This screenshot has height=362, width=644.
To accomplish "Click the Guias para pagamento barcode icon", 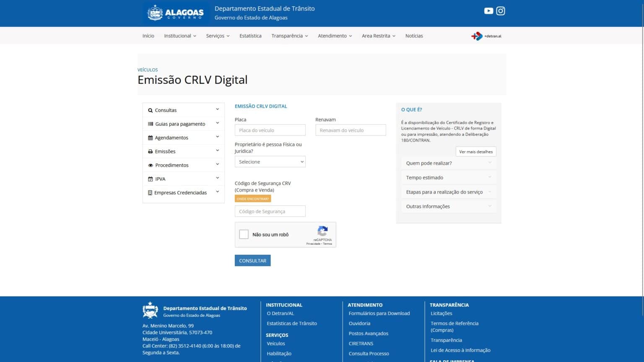I will 151,124.
